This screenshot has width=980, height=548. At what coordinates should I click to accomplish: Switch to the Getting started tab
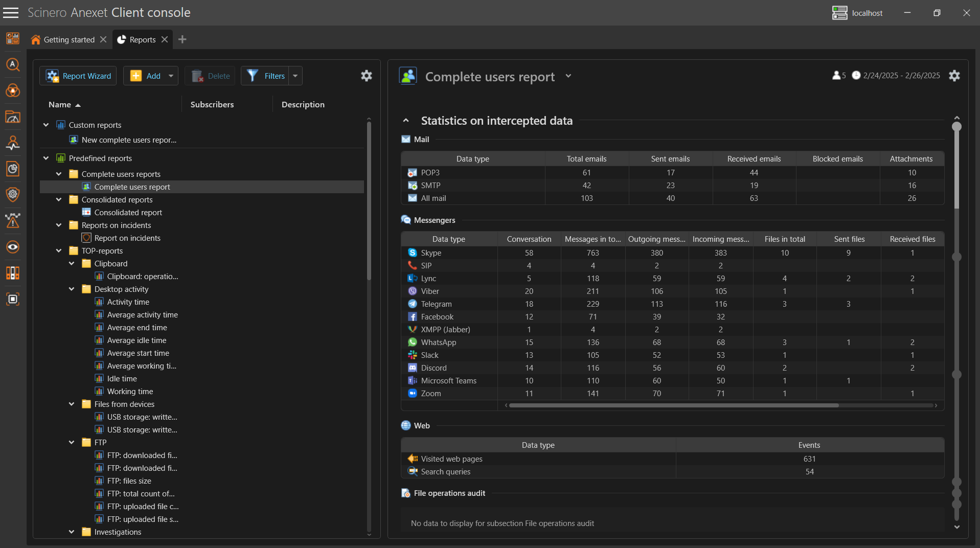click(69, 39)
